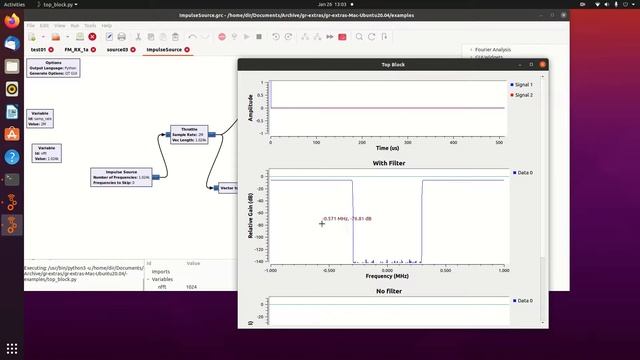Click the Execute flowgraph play icon

click(x=247, y=37)
